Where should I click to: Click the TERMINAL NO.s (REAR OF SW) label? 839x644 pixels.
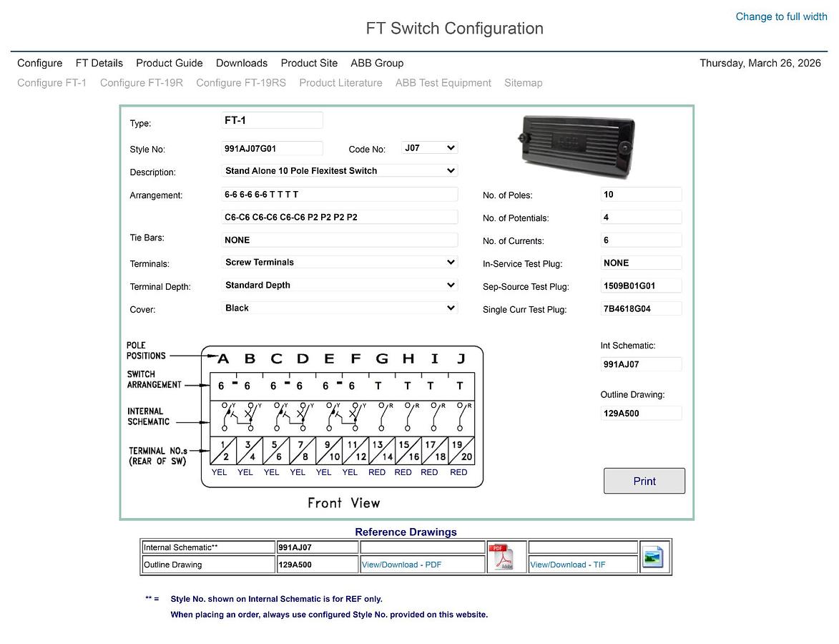point(158,456)
